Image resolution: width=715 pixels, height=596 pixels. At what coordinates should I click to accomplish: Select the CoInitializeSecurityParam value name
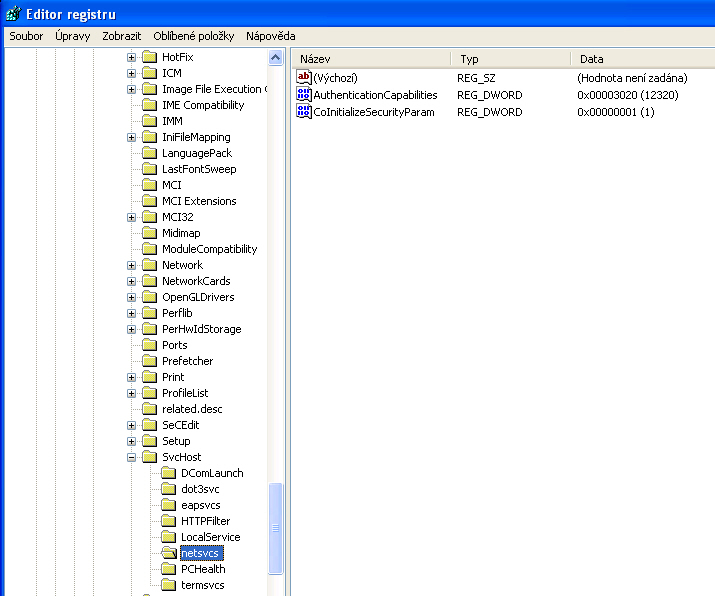(374, 112)
